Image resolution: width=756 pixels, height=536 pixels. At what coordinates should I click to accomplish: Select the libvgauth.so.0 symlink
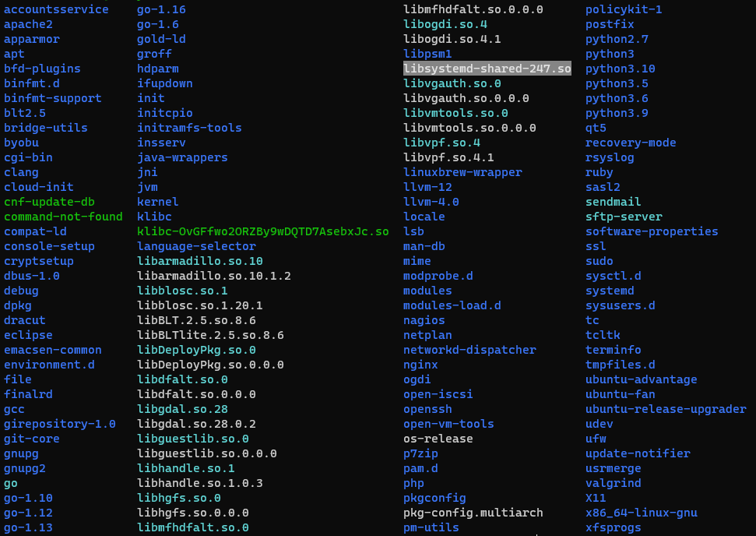(x=452, y=83)
